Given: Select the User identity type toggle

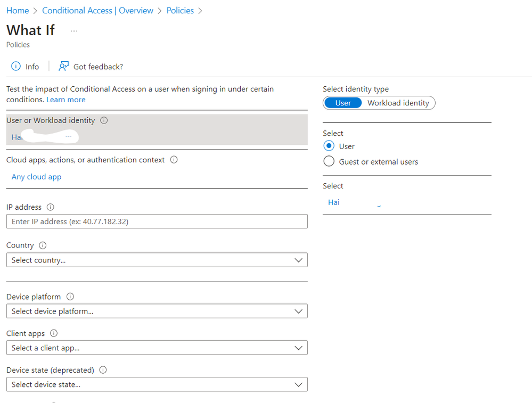Looking at the screenshot, I should 343,103.
